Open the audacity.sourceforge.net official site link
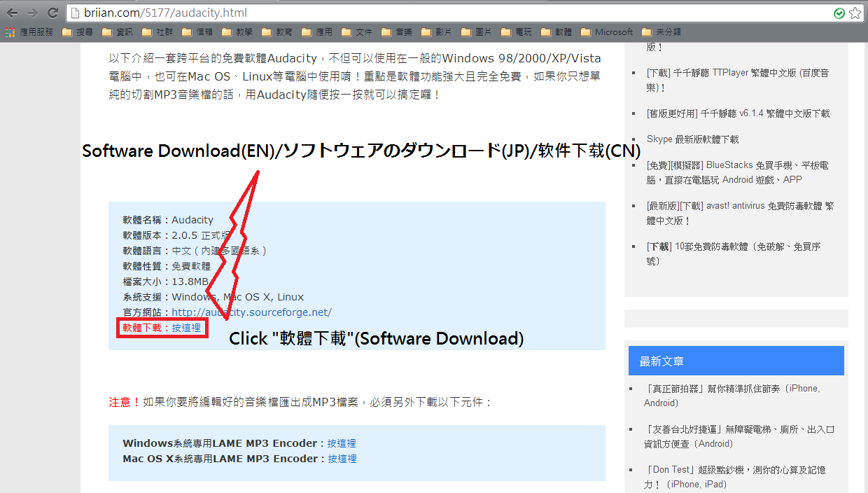The height and width of the screenshot is (493, 868). (x=252, y=312)
